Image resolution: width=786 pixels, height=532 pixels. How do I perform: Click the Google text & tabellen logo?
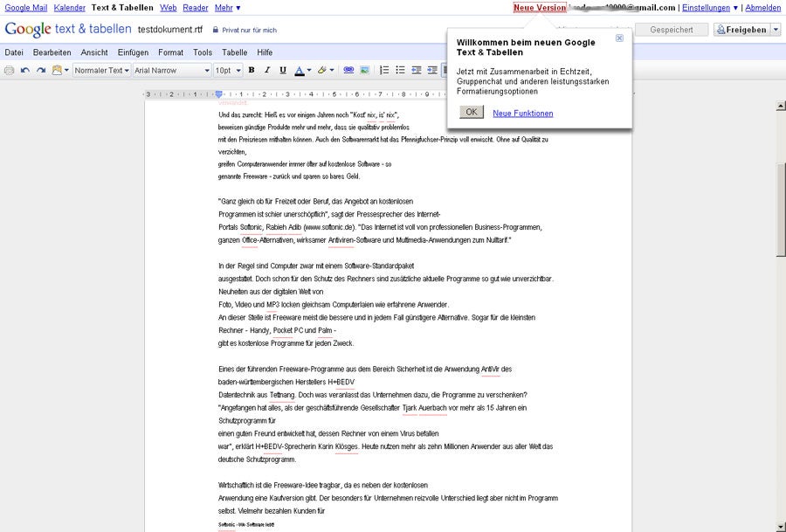pos(67,29)
